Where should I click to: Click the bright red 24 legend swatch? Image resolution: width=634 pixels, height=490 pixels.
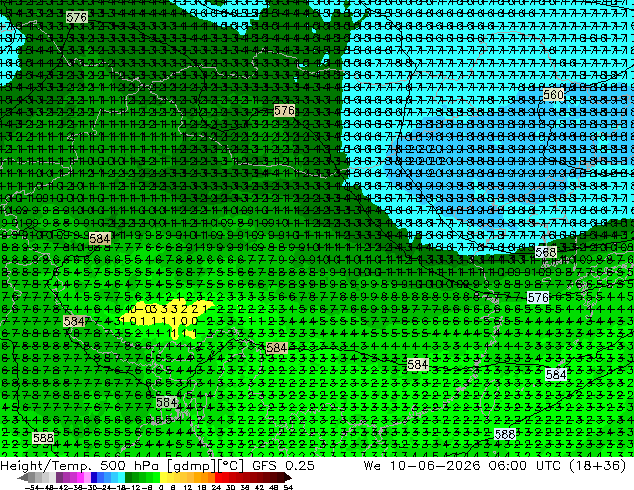218,477
